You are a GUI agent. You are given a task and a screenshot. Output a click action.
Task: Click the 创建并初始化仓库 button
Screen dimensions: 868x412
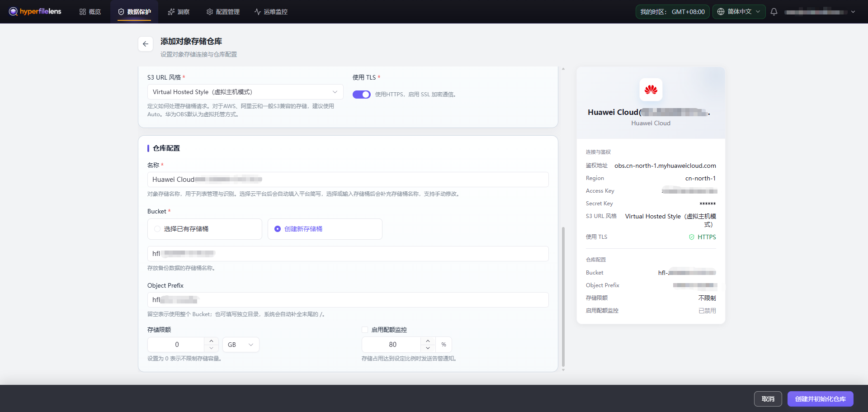coord(820,399)
